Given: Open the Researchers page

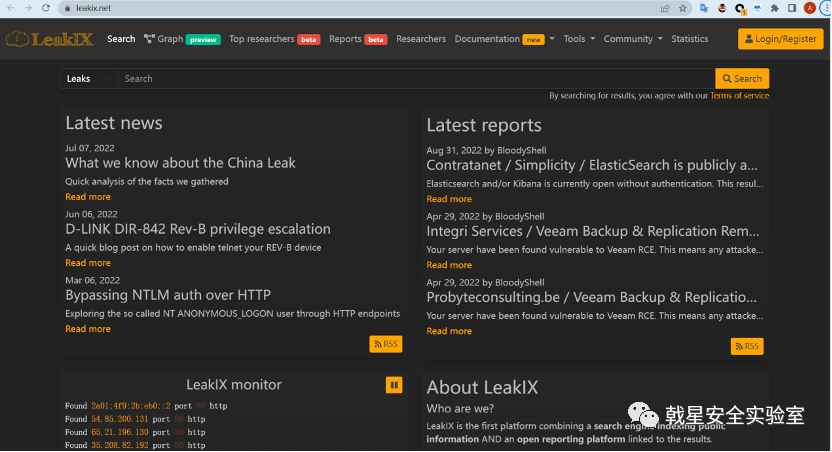Looking at the screenshot, I should pyautogui.click(x=421, y=39).
